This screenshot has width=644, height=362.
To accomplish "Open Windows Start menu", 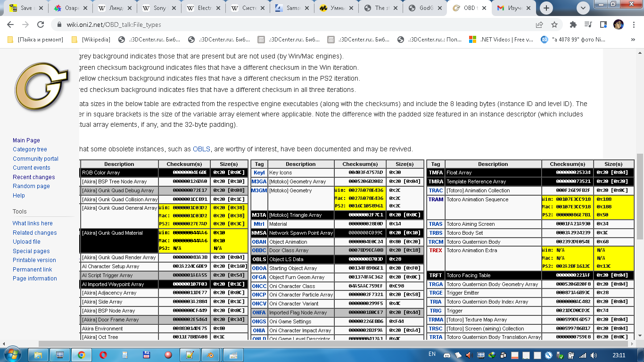I will [x=13, y=354].
